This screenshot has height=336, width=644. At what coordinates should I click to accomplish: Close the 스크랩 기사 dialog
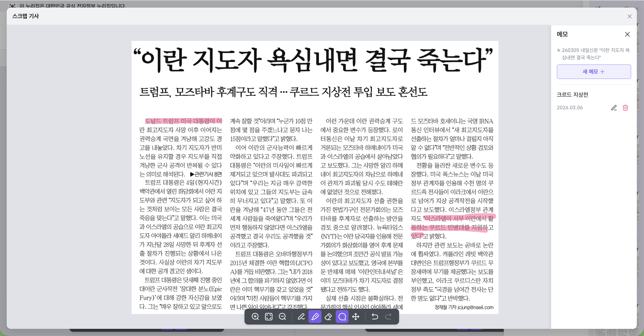pyautogui.click(x=629, y=16)
